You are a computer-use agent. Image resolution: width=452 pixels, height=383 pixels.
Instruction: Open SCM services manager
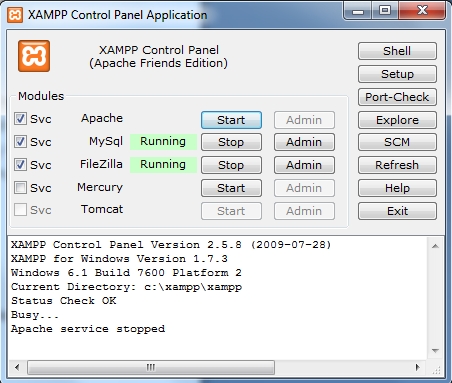tap(397, 142)
